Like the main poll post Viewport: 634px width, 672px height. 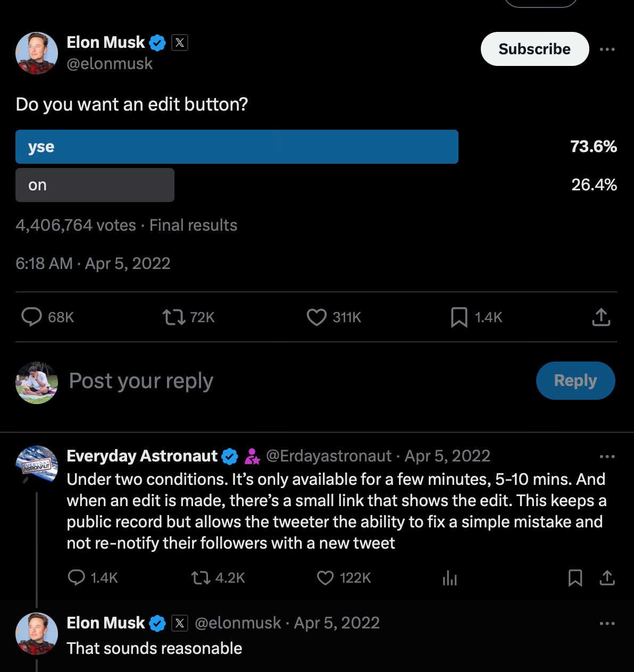316,317
